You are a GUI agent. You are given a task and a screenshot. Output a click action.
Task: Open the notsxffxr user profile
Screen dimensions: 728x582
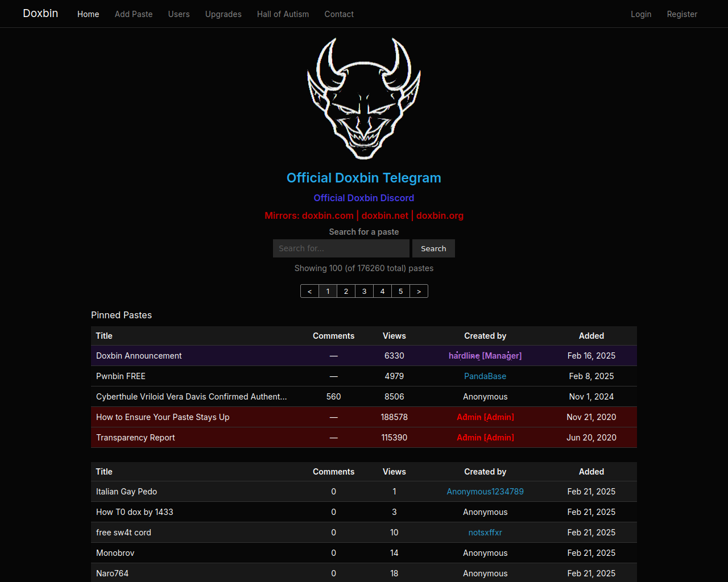click(485, 533)
